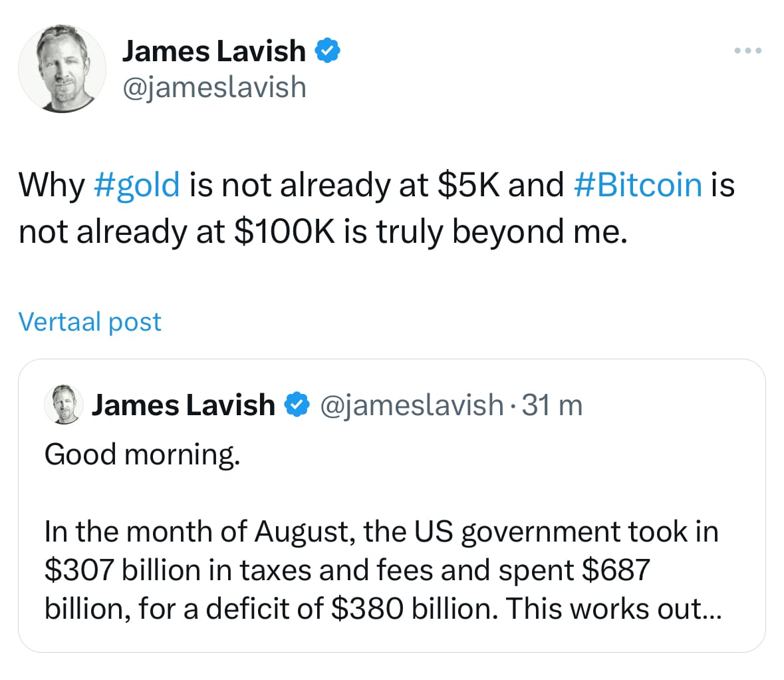
Task: Click the Good morning line in the quoted post
Action: [x=142, y=454]
